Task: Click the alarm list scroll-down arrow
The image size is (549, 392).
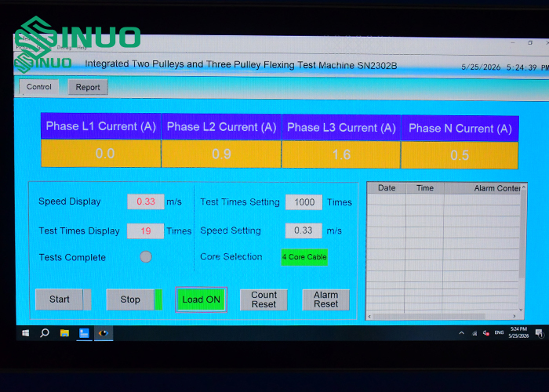Action: click(521, 310)
